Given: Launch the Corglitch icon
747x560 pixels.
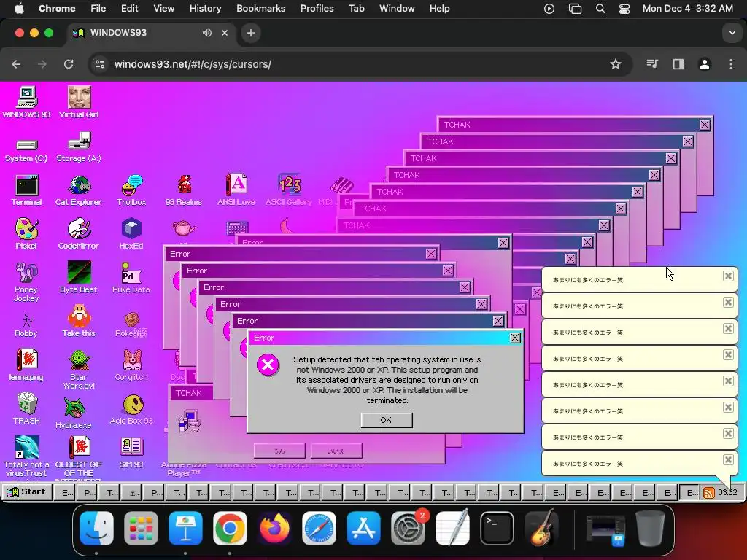Looking at the screenshot, I should click(x=131, y=365).
